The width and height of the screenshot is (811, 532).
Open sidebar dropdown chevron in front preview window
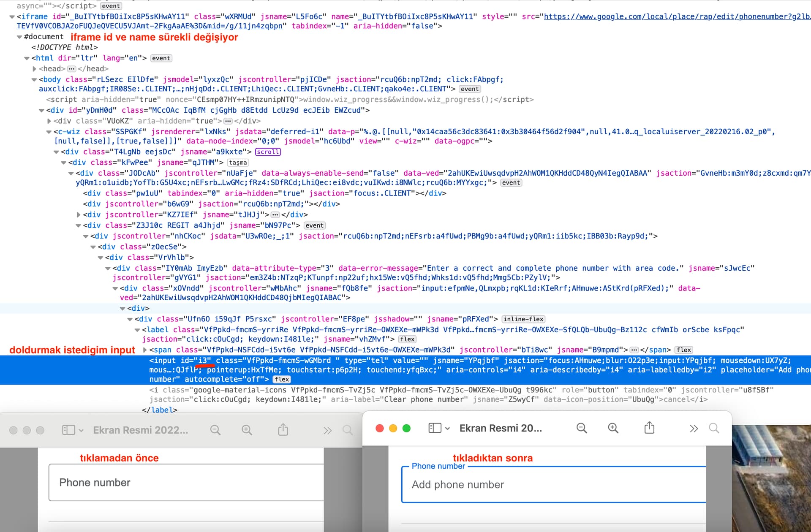[447, 429]
